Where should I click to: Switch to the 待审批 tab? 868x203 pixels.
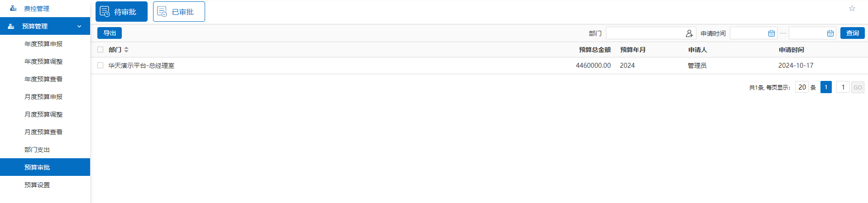tap(121, 12)
